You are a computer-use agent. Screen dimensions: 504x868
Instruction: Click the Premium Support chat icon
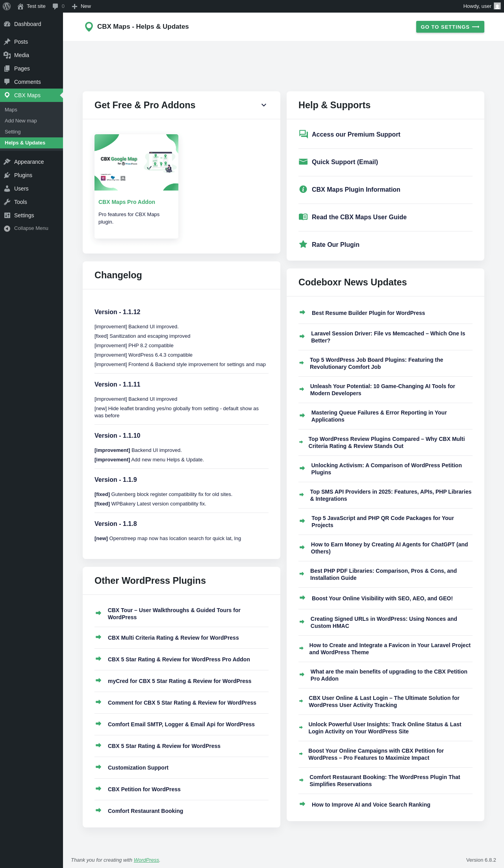click(303, 134)
